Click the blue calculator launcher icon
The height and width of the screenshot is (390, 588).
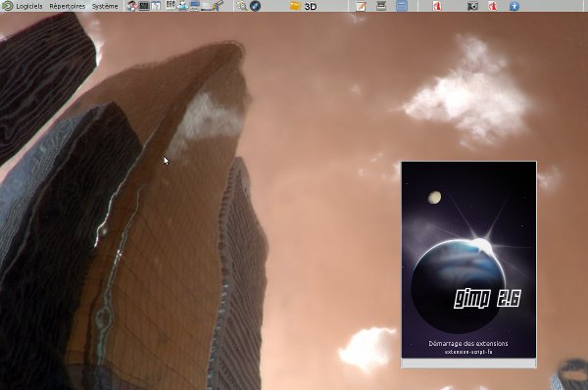tap(402, 6)
